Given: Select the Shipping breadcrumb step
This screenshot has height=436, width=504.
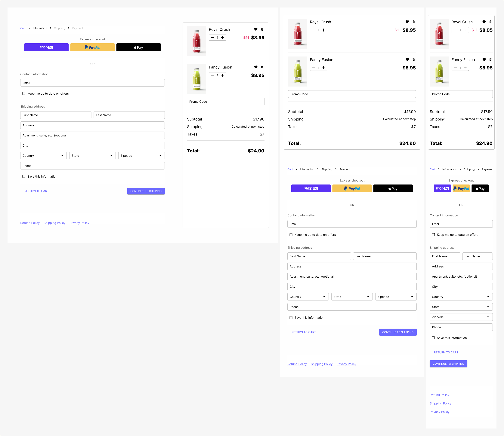Looking at the screenshot, I should tap(60, 28).
